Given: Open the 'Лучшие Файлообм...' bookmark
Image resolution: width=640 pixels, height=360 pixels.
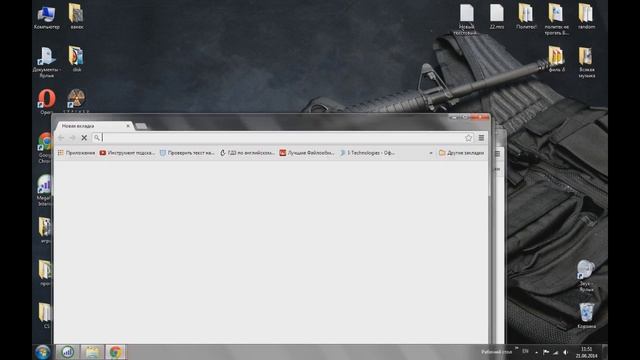Looking at the screenshot, I should point(307,153).
